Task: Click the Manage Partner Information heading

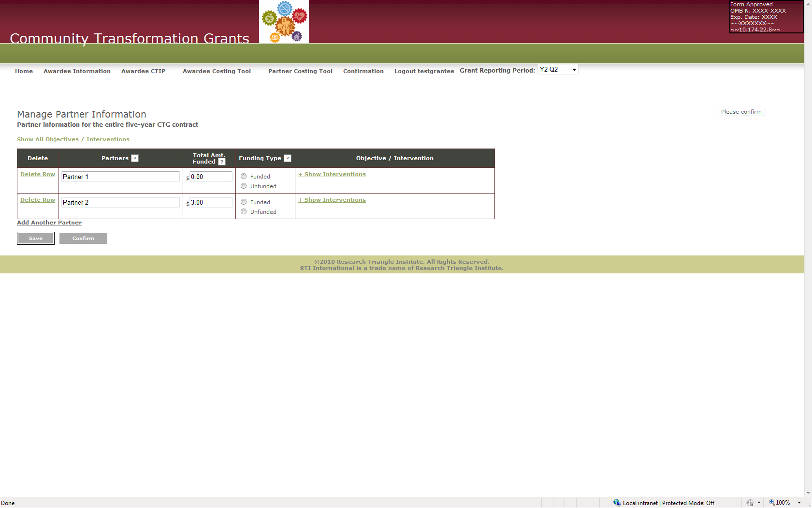Action: pyautogui.click(x=82, y=114)
